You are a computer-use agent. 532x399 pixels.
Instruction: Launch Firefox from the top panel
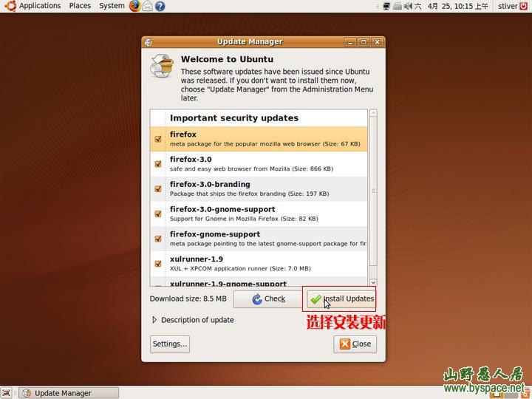point(134,6)
